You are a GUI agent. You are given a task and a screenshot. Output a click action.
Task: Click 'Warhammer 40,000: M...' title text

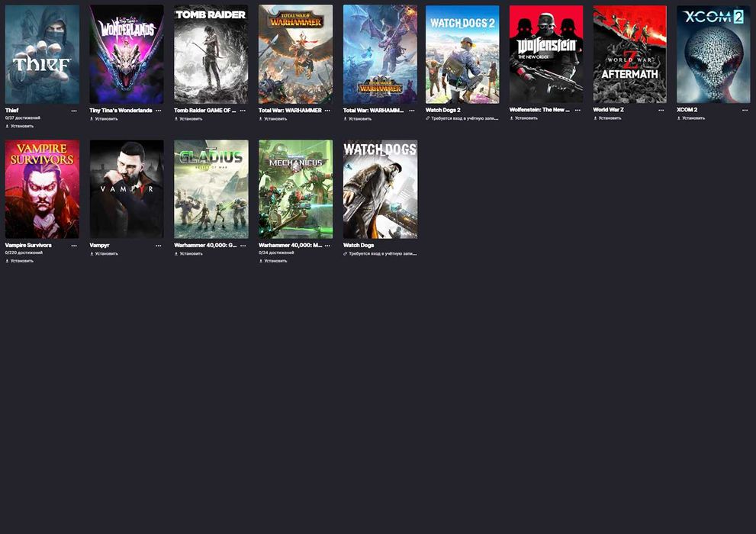coord(290,246)
